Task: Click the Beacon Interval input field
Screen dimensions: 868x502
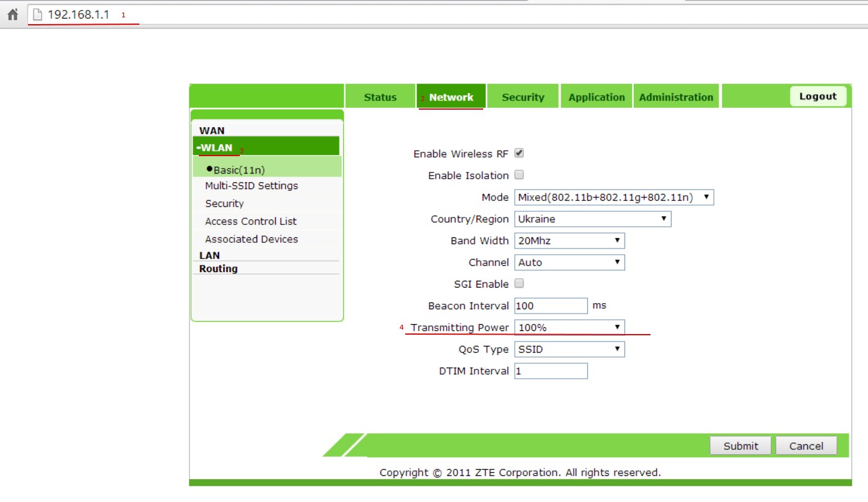Action: [x=551, y=306]
